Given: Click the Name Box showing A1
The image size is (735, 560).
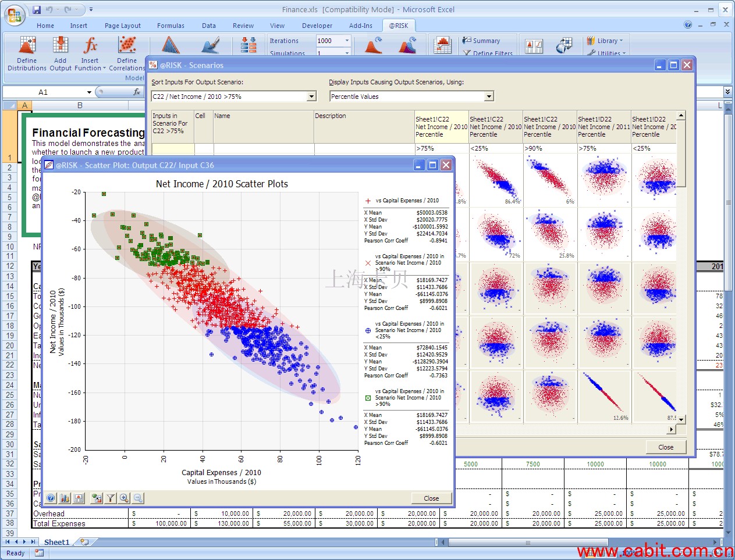Looking at the screenshot, I should (44, 92).
